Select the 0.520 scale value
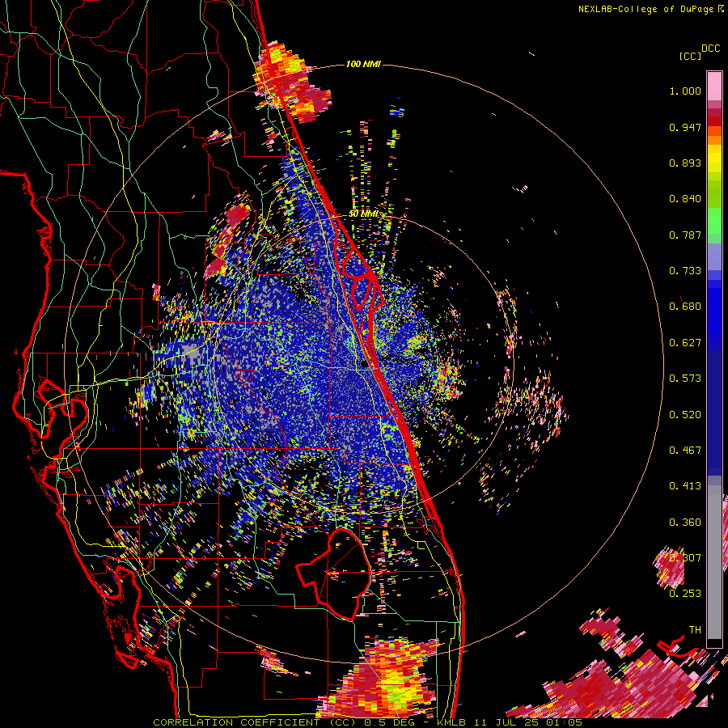 pos(685,415)
